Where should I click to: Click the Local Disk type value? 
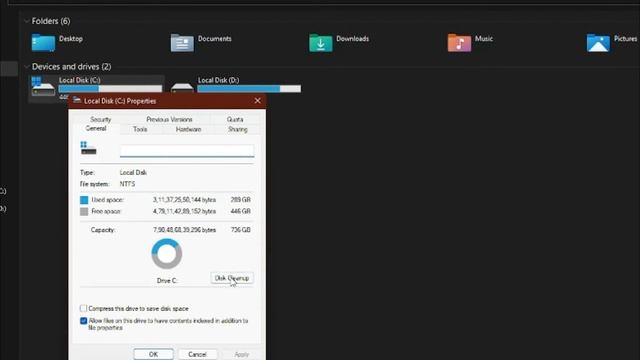pos(133,173)
